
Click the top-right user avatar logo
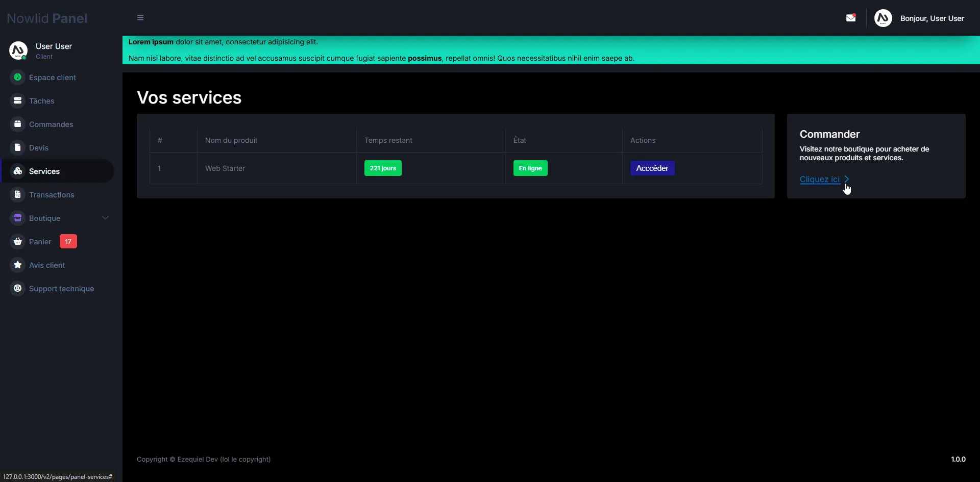[x=883, y=18]
